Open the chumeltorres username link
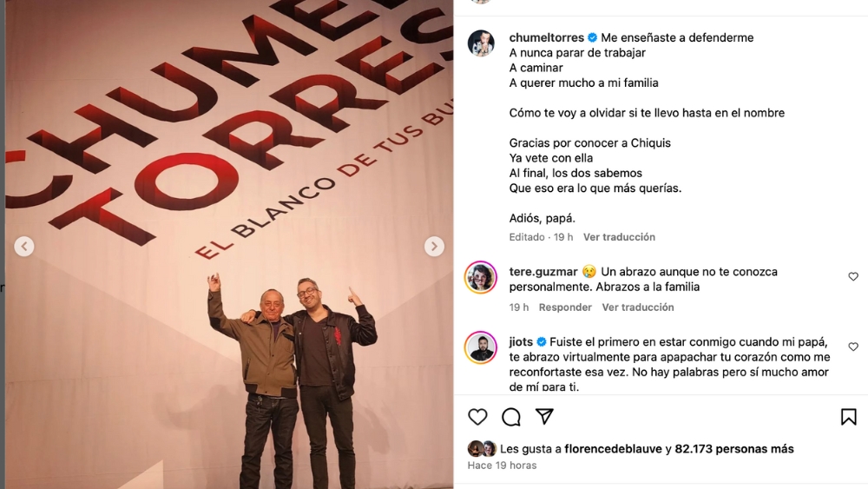The width and height of the screenshot is (868, 489). [x=546, y=37]
